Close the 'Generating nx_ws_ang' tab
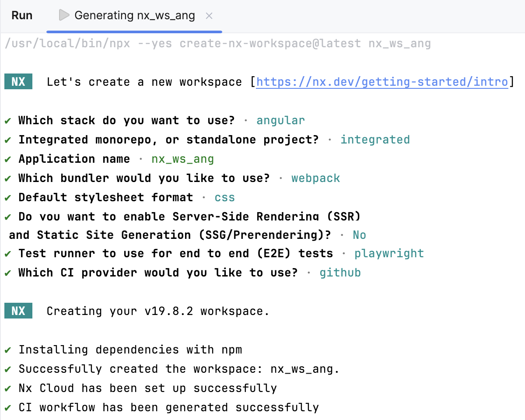This screenshot has height=420, width=525. pos(209,15)
